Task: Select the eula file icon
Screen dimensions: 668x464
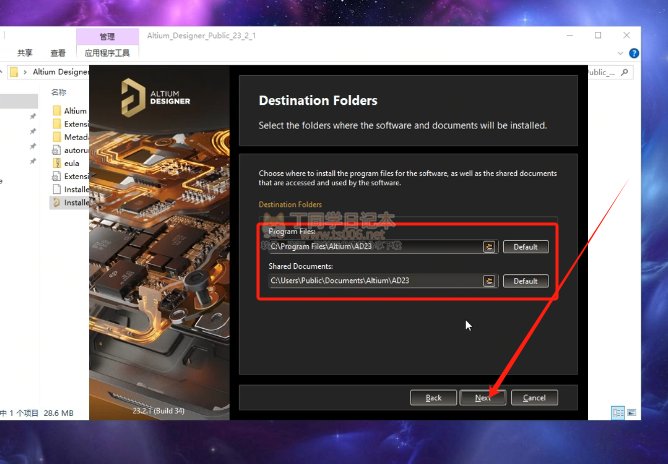Action: click(x=57, y=163)
